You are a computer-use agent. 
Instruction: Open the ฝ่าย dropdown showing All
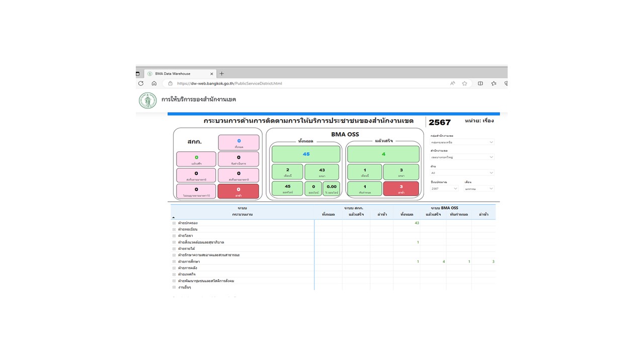pyautogui.click(x=462, y=173)
